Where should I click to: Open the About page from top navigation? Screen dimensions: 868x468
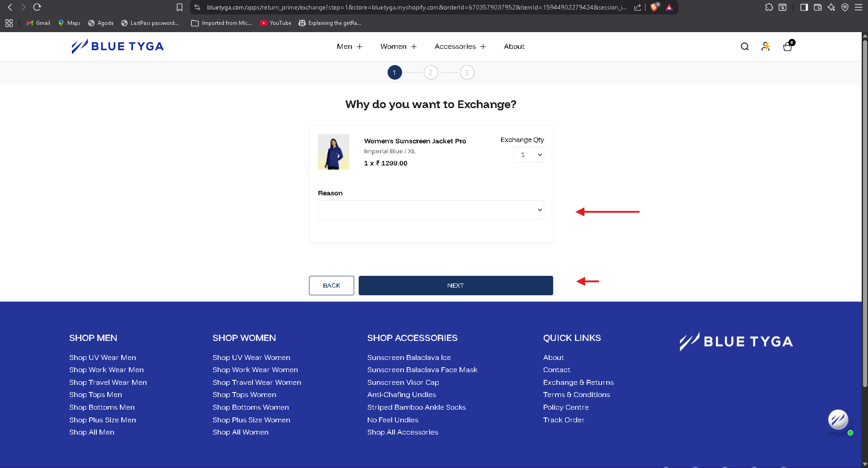[514, 47]
